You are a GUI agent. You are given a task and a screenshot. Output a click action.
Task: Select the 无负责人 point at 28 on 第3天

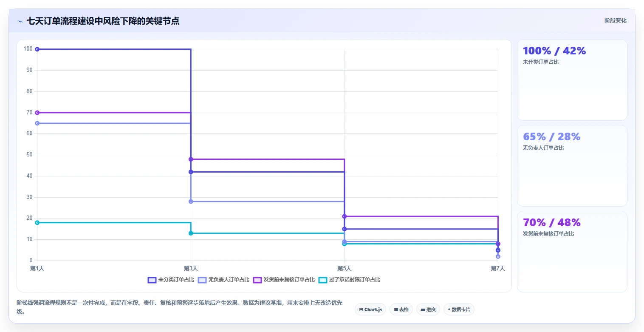[191, 201]
